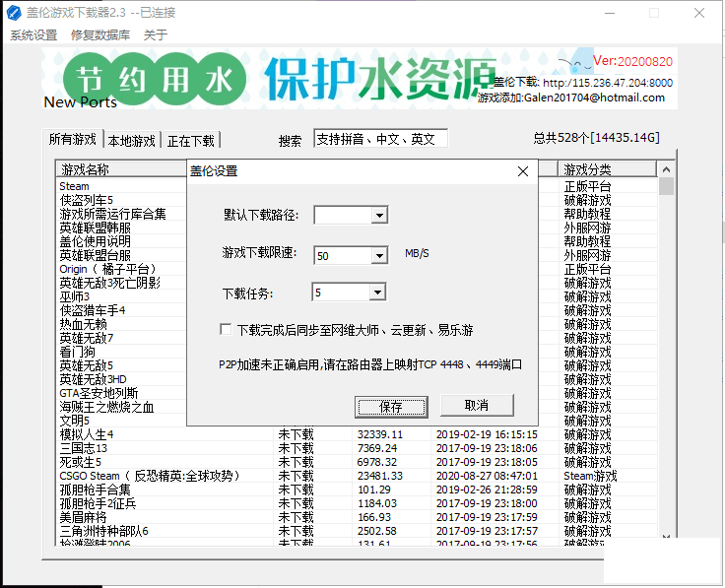Click the size value 32339.11
The image size is (725, 588).
380,434
